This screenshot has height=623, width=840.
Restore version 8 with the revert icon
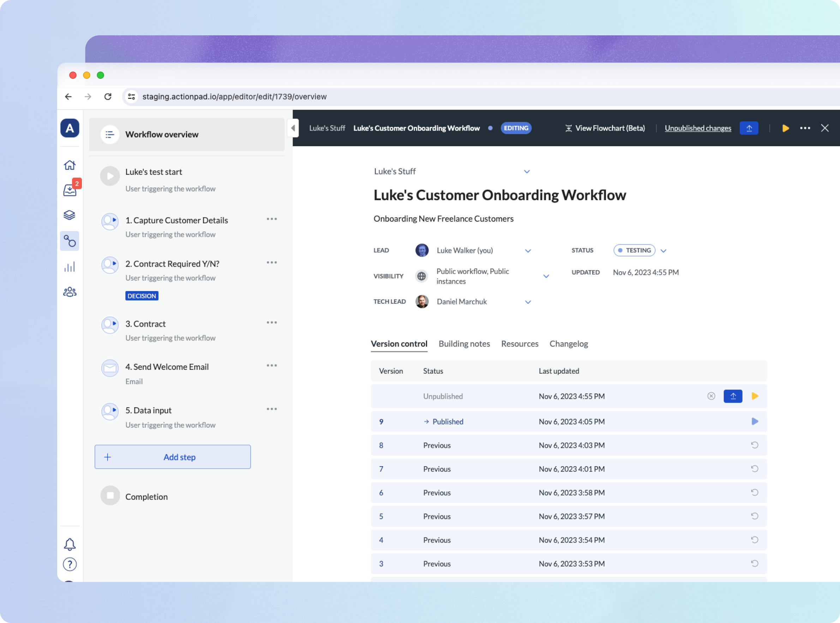pyautogui.click(x=755, y=445)
